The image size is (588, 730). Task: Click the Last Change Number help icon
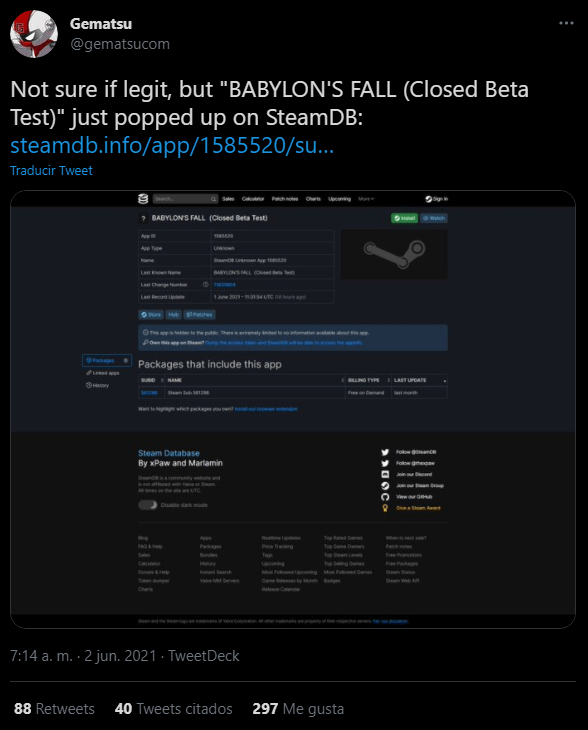pyautogui.click(x=205, y=284)
